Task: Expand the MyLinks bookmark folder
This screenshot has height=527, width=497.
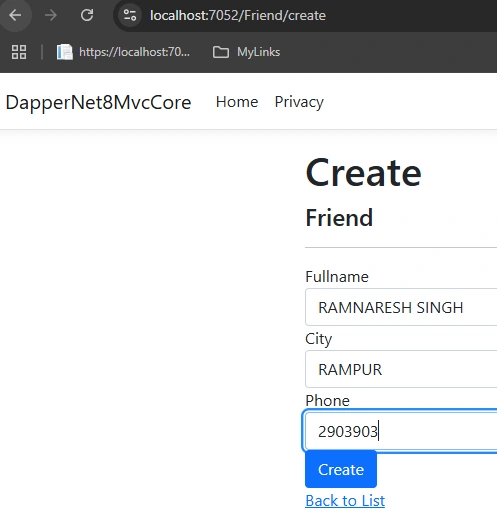Action: (246, 52)
